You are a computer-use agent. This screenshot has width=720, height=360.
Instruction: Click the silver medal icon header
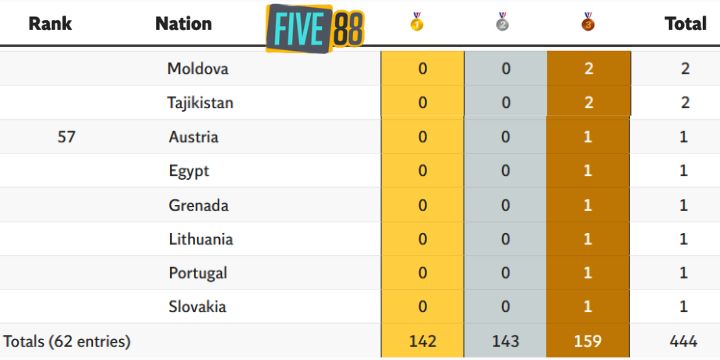point(502,22)
